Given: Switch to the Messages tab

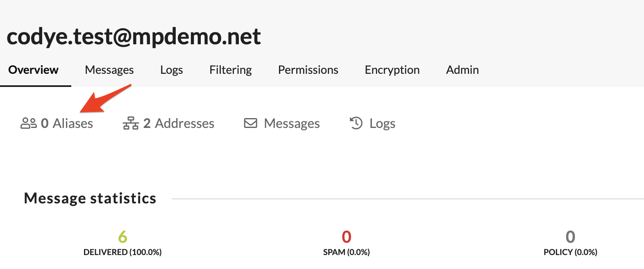Looking at the screenshot, I should (x=109, y=70).
